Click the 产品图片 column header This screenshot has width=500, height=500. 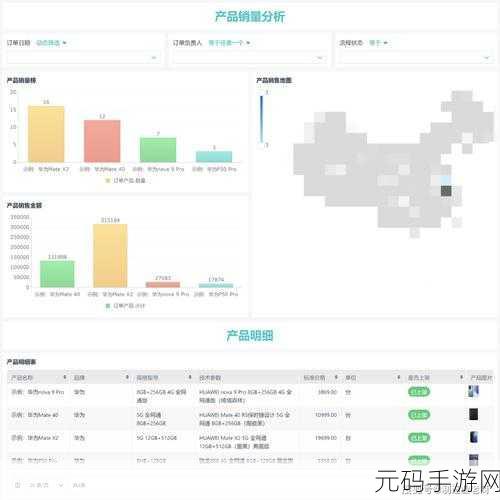[481, 377]
